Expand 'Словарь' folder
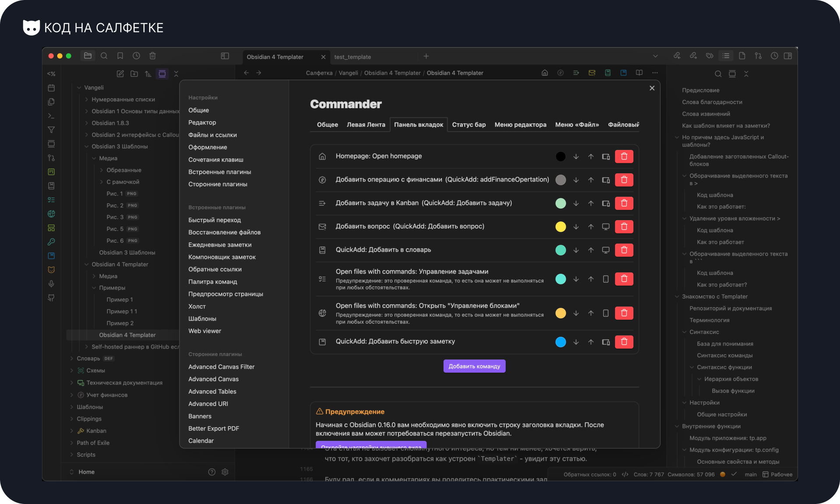 click(x=72, y=358)
